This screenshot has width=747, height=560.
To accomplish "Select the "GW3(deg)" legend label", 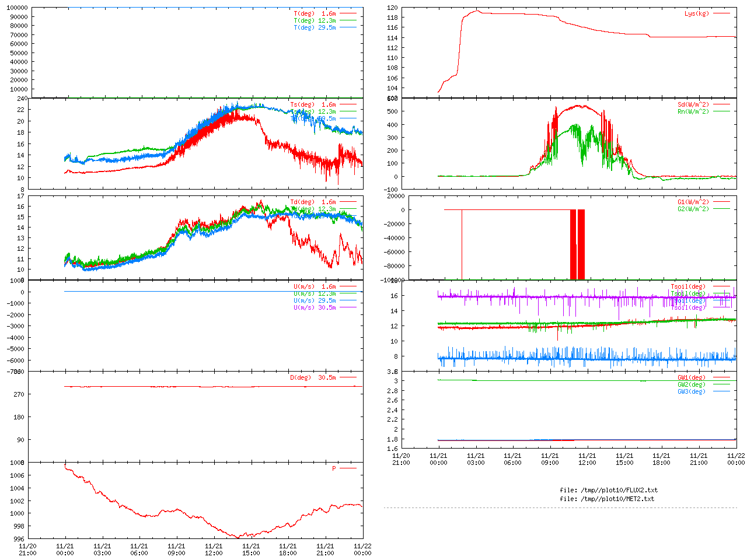I will click(x=692, y=391).
